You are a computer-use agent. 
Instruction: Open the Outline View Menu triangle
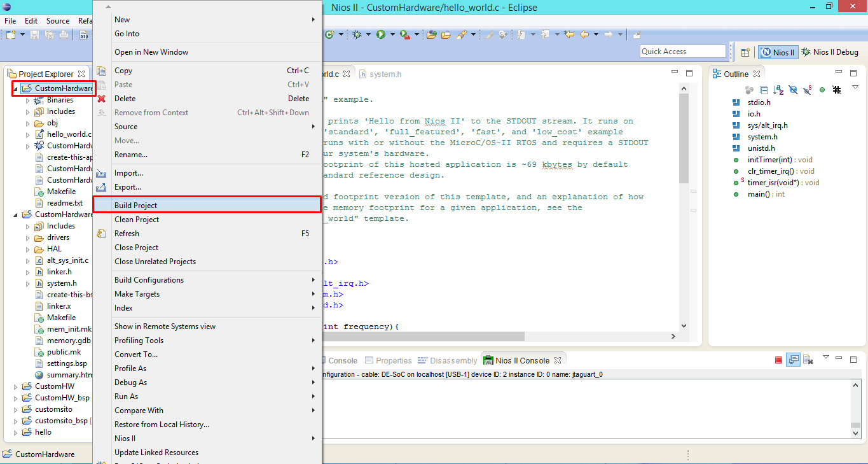click(855, 88)
